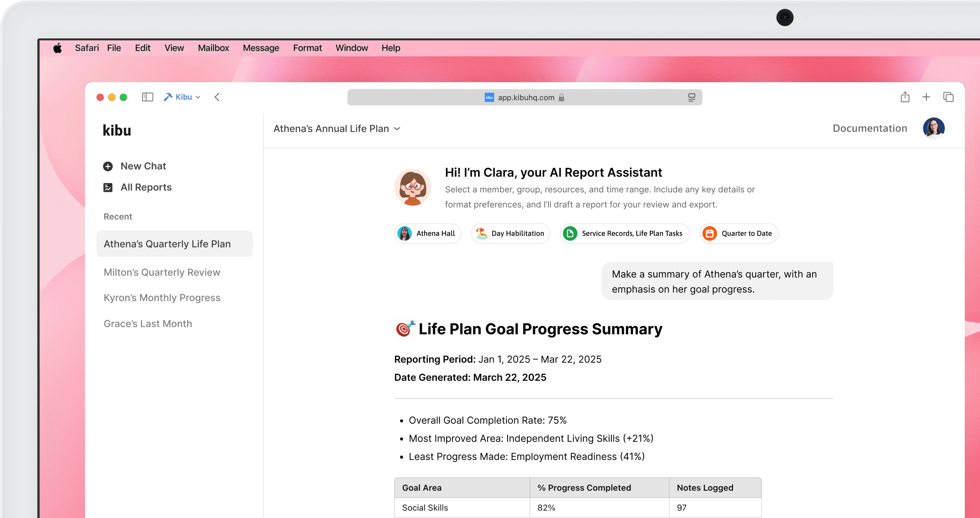Click the Kibu favicon in the address bar
This screenshot has width=980, height=518.
click(489, 97)
